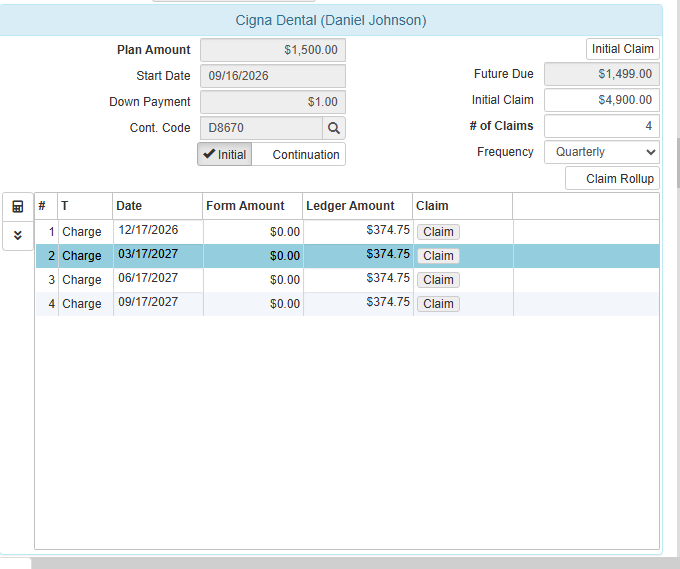Click the Claim column header

[462, 206]
